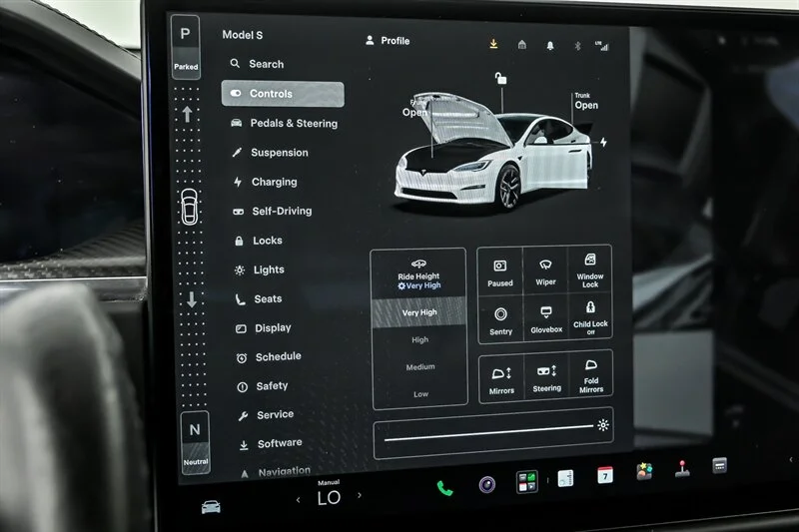Open the Search field in settings
The height and width of the screenshot is (532, 799).
click(x=258, y=64)
